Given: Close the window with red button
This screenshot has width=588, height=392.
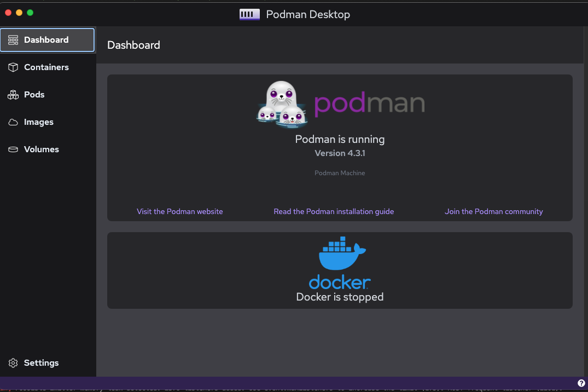Looking at the screenshot, I should pyautogui.click(x=8, y=13).
